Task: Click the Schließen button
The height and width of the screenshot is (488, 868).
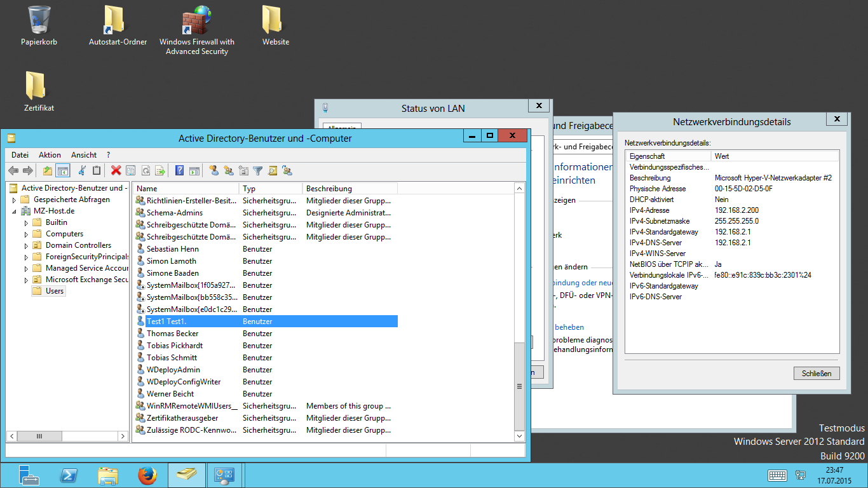Action: [x=817, y=373]
